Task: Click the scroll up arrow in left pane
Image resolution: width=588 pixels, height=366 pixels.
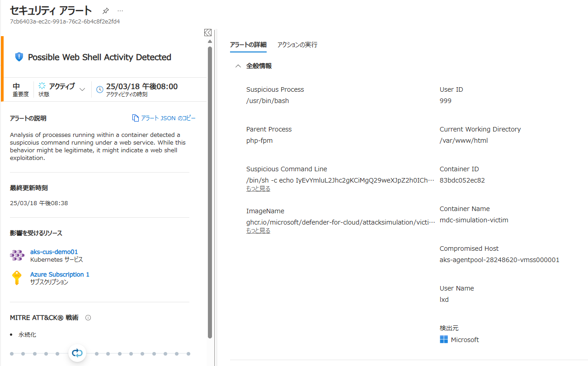Action: 210,42
